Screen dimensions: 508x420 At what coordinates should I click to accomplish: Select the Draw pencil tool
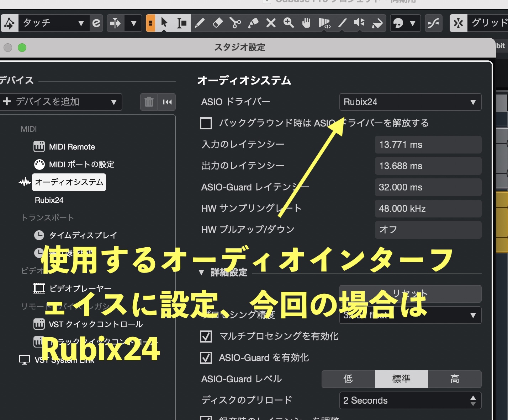point(200,23)
